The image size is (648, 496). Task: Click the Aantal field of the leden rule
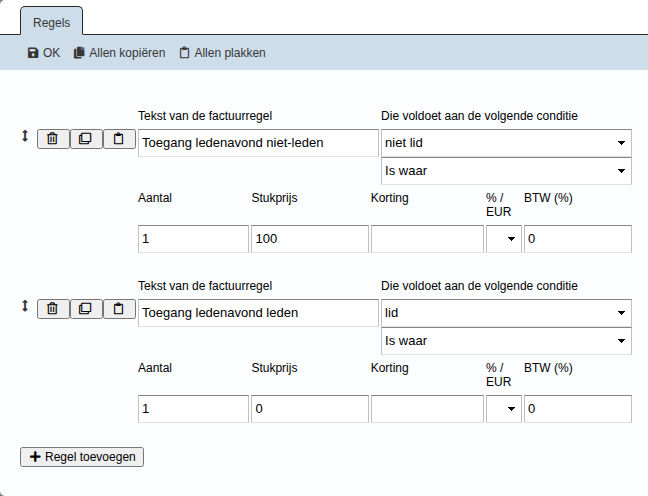point(193,409)
